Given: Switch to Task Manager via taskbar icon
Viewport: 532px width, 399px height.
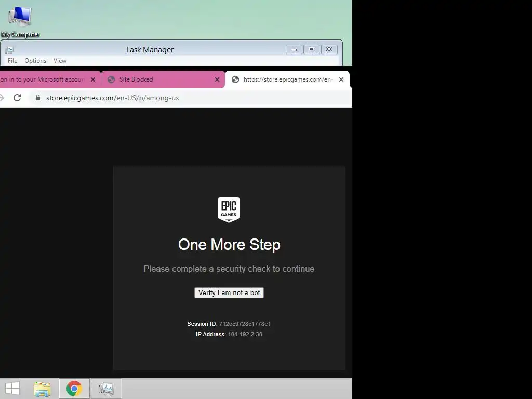Looking at the screenshot, I should [106, 389].
